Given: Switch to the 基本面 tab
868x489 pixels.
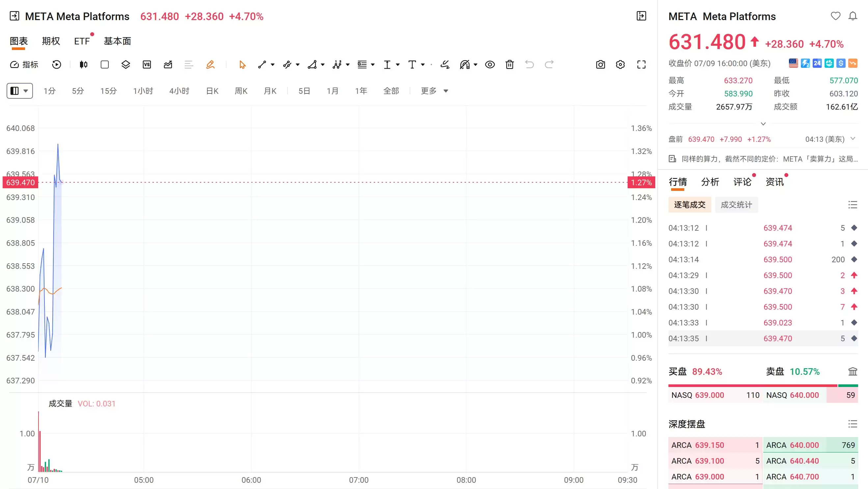Looking at the screenshot, I should (x=117, y=41).
